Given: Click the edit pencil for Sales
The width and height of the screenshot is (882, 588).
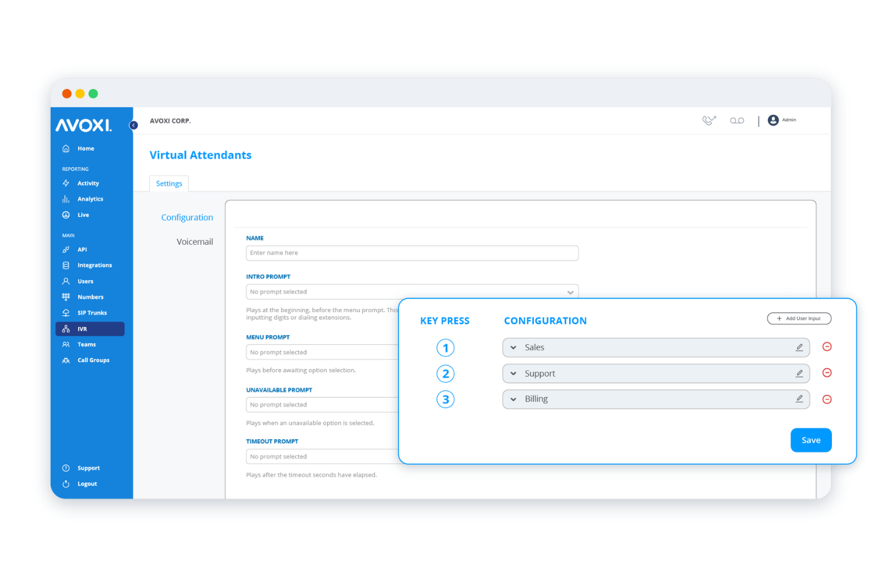Looking at the screenshot, I should [x=799, y=347].
